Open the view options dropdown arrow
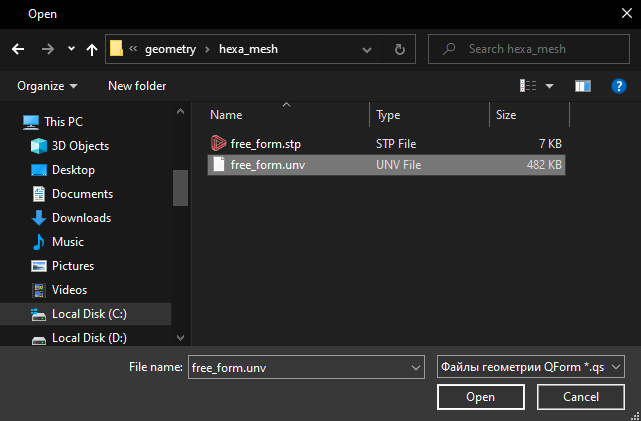The width and height of the screenshot is (641, 421). [549, 86]
